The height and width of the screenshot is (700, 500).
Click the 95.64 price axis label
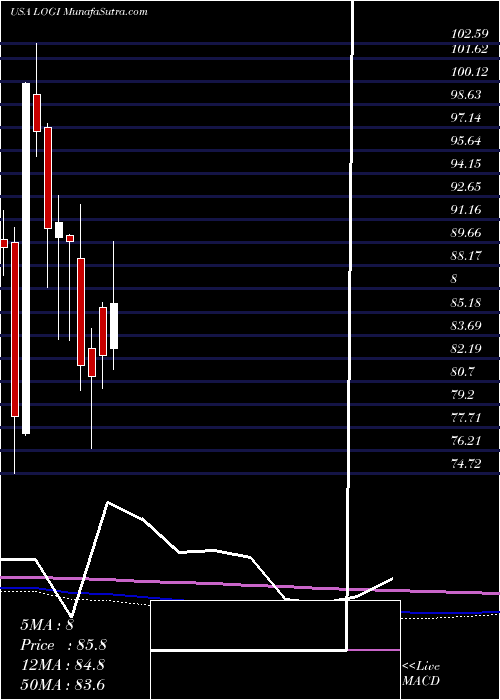[466, 141]
